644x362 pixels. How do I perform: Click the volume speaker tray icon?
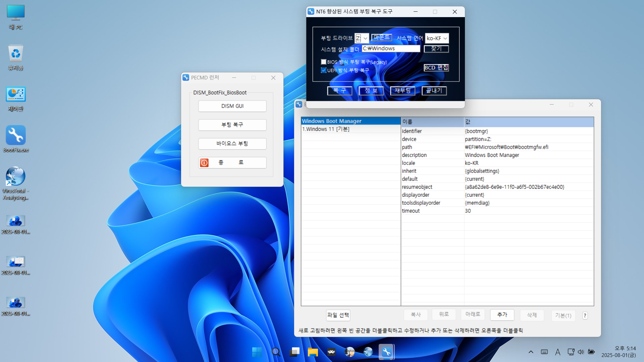coord(581,352)
